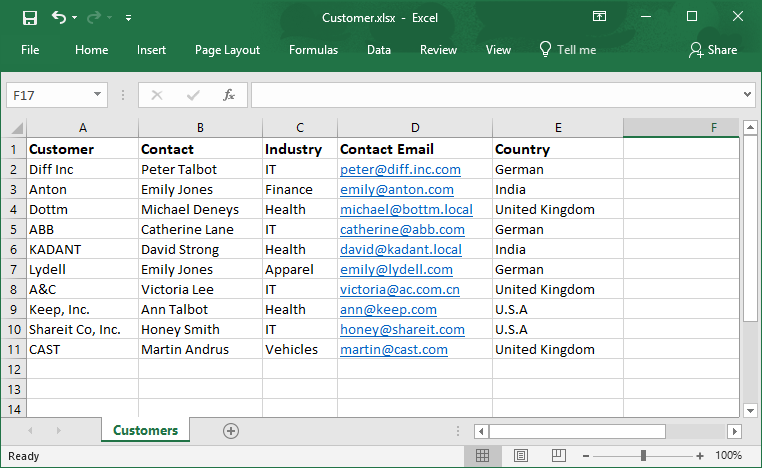Switch to the Home ribbon tab

(x=91, y=50)
